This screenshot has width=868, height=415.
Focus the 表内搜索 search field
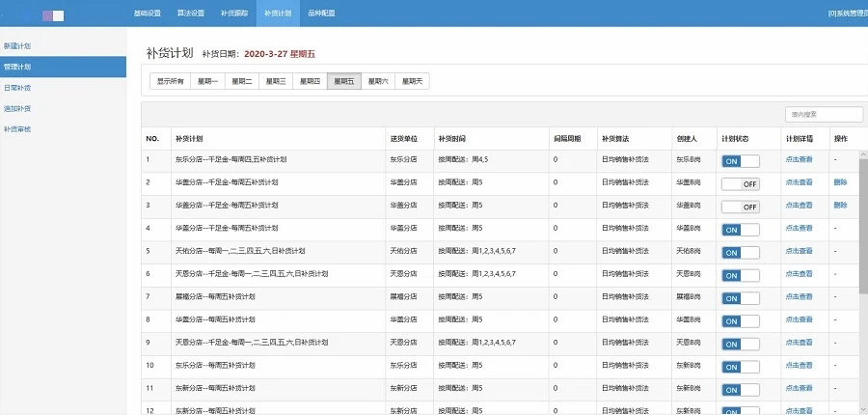(x=824, y=114)
